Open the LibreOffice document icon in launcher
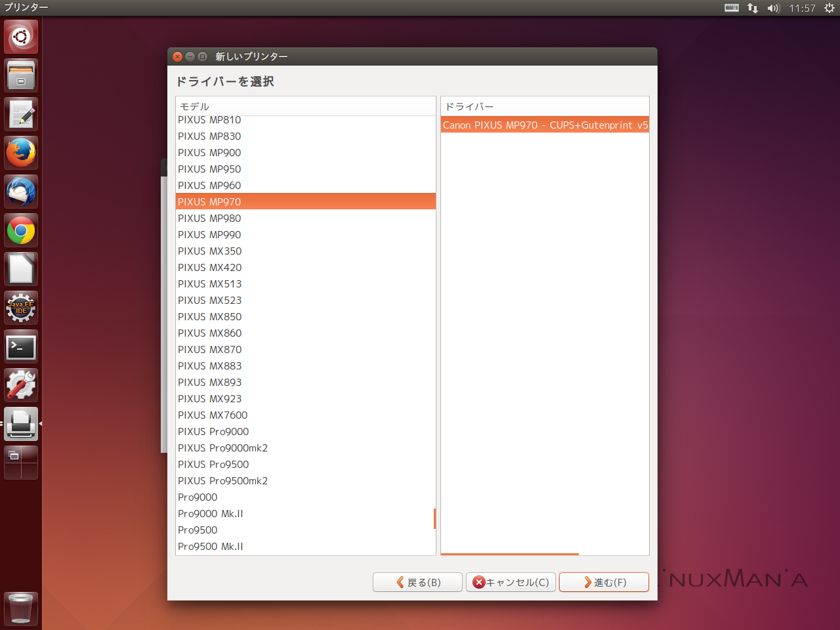This screenshot has height=630, width=840. 21,269
